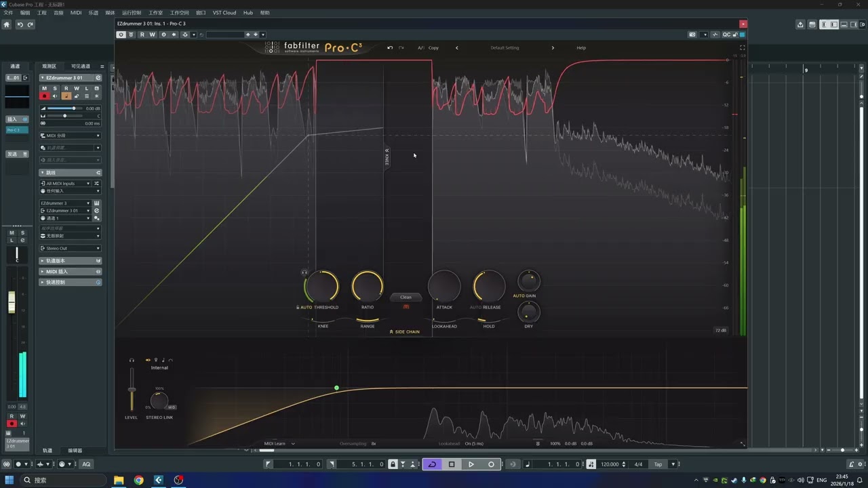Toggle Pro-C 3 full screen icon

point(742,48)
